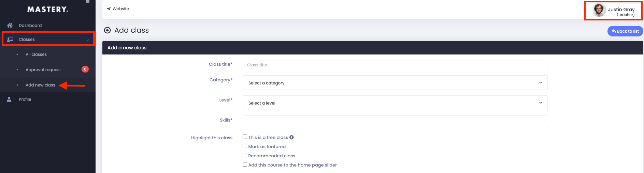This screenshot has width=644, height=173.
Task: Open the 'Select a level' dropdown
Action: coord(395,103)
